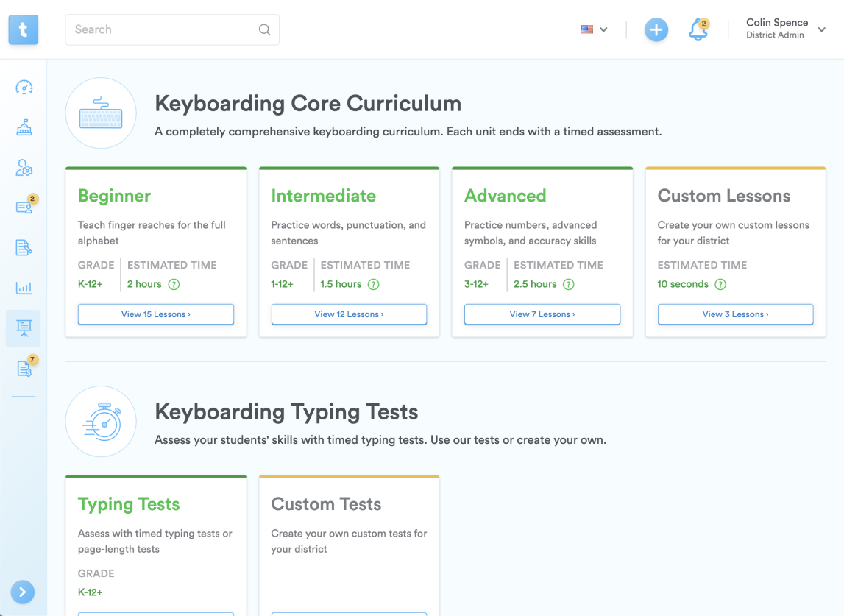Open the language dropdown chevron
The width and height of the screenshot is (844, 616).
[x=603, y=29]
